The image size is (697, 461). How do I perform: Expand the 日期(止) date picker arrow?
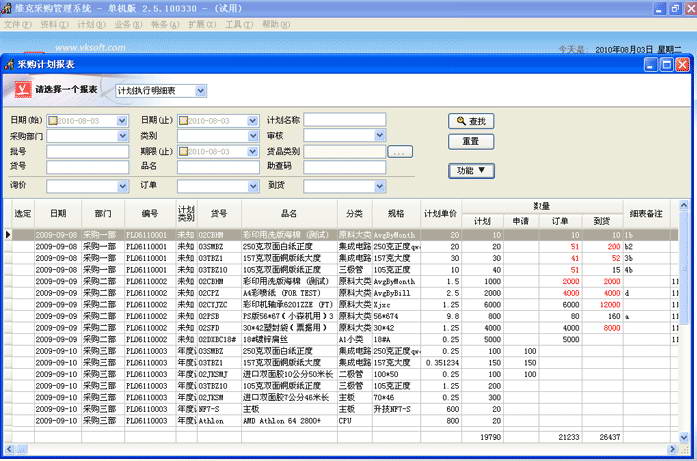tap(252, 121)
